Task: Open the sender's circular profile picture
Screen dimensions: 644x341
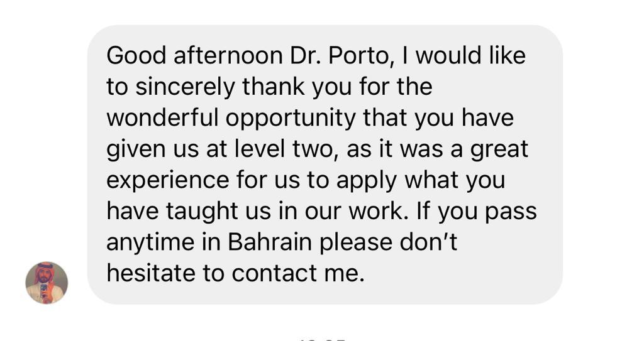Action: pos(47,283)
